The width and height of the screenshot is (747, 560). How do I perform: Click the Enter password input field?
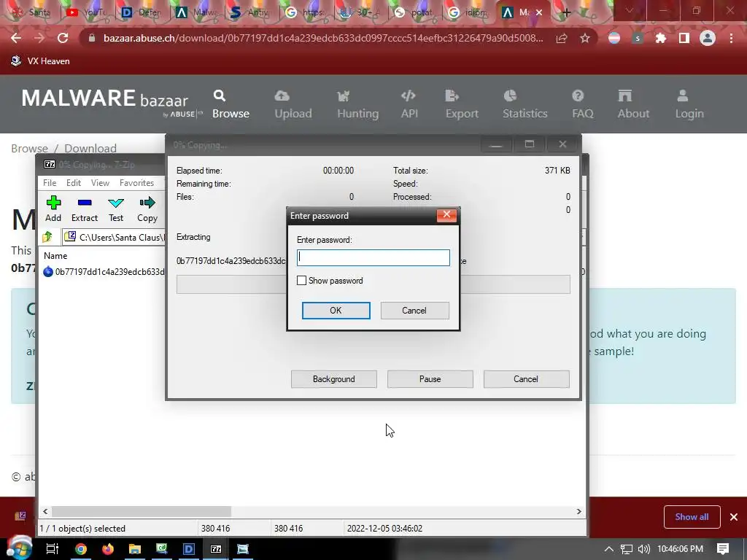pyautogui.click(x=373, y=257)
